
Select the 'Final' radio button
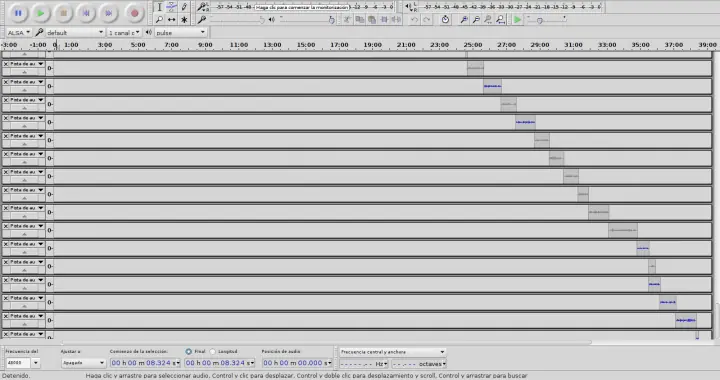click(x=188, y=352)
